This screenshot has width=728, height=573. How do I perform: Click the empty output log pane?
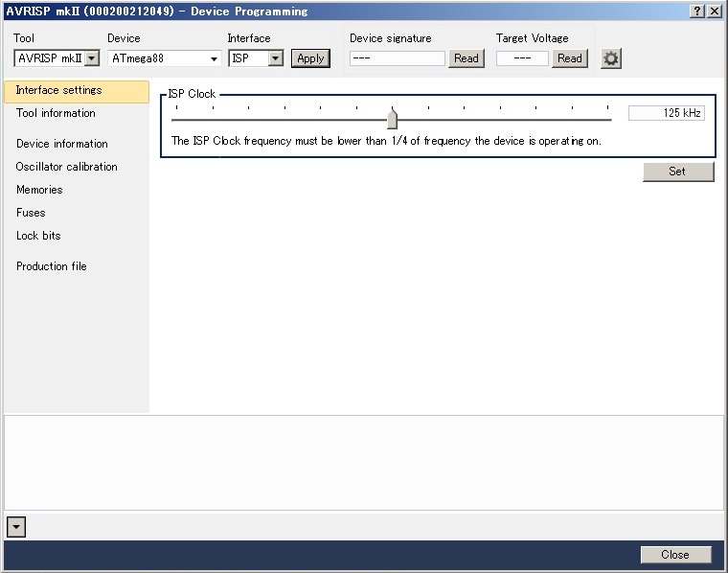point(364,463)
